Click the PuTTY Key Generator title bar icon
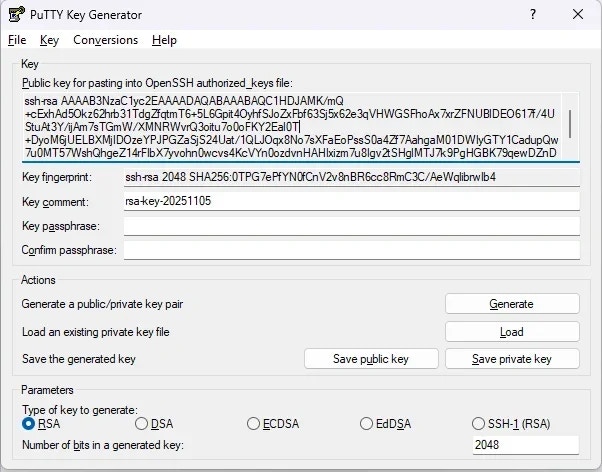 (17, 15)
